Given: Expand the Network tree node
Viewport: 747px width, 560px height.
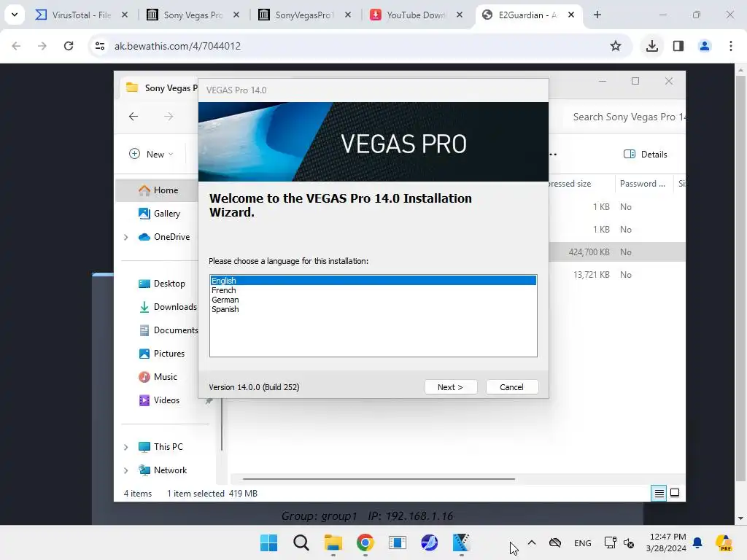Looking at the screenshot, I should [x=125, y=470].
